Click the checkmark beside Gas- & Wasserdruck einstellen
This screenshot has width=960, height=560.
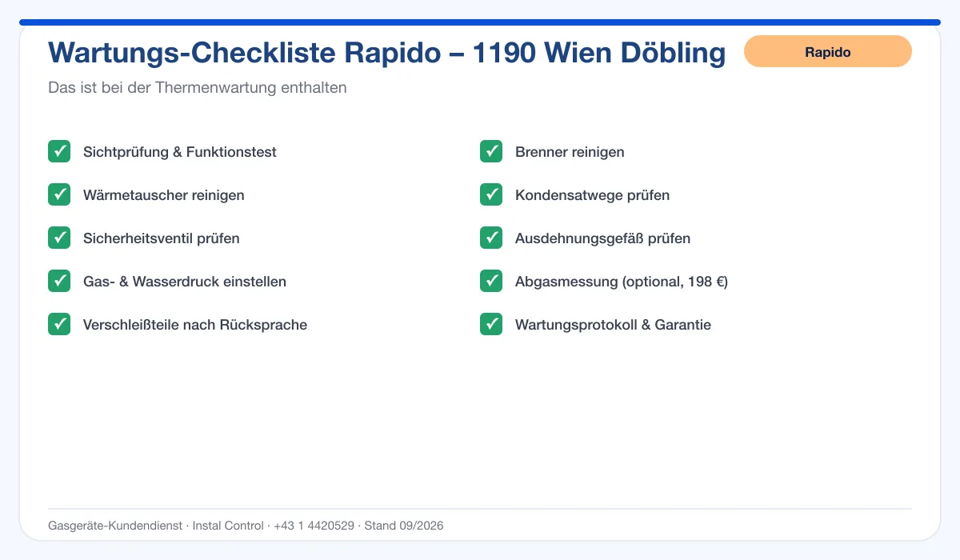pyautogui.click(x=59, y=281)
